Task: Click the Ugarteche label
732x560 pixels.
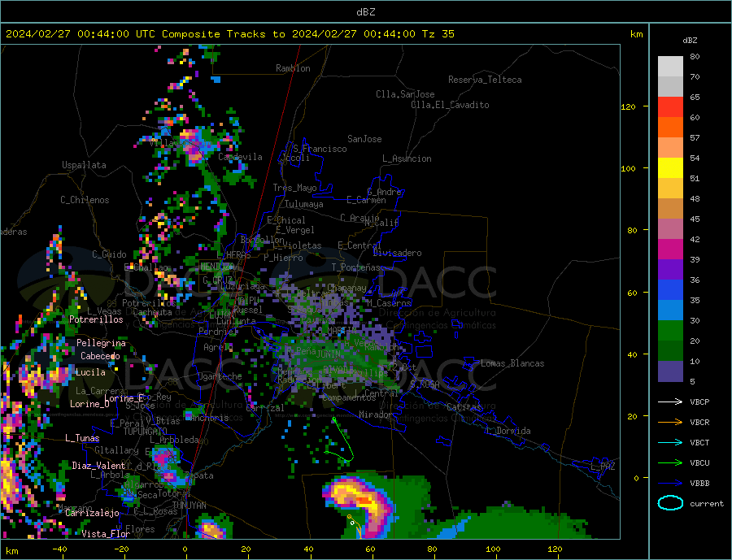Action: point(220,376)
